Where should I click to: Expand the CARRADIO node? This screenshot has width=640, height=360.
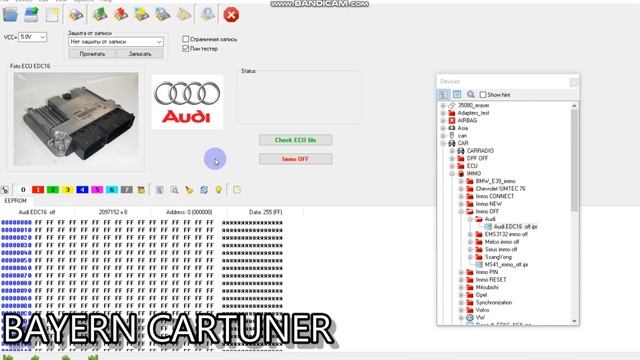(452, 151)
